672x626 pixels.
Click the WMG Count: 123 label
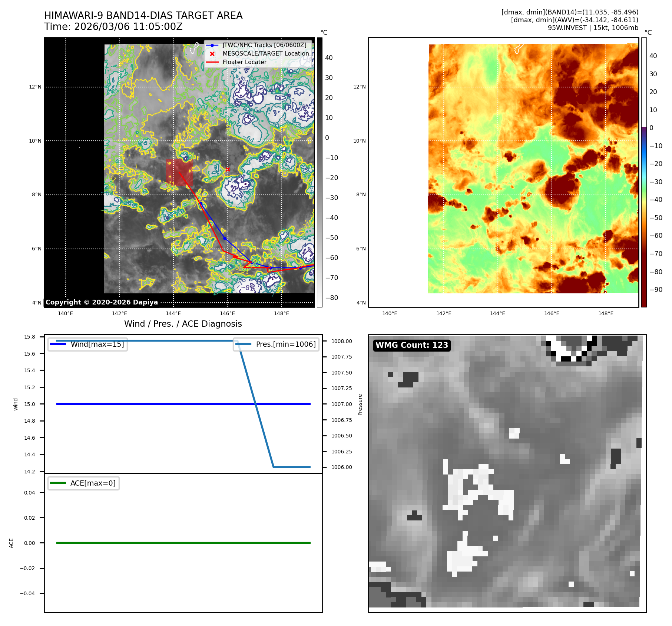pos(411,345)
